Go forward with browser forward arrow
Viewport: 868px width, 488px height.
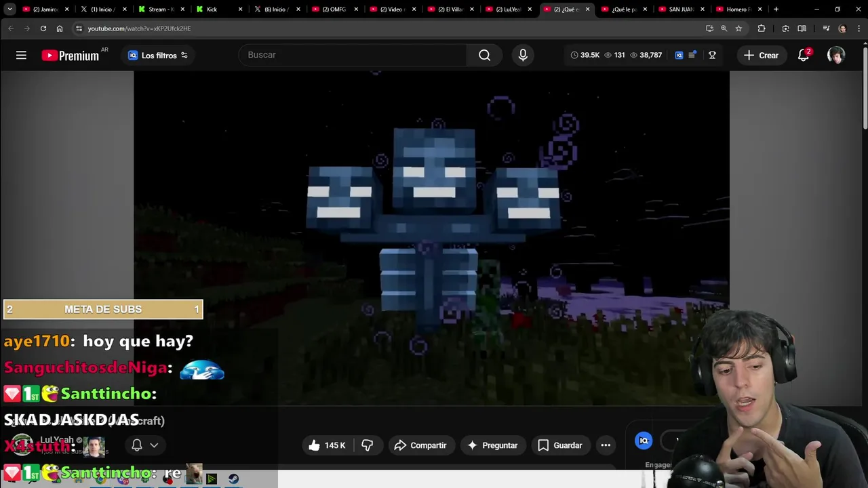(x=27, y=28)
